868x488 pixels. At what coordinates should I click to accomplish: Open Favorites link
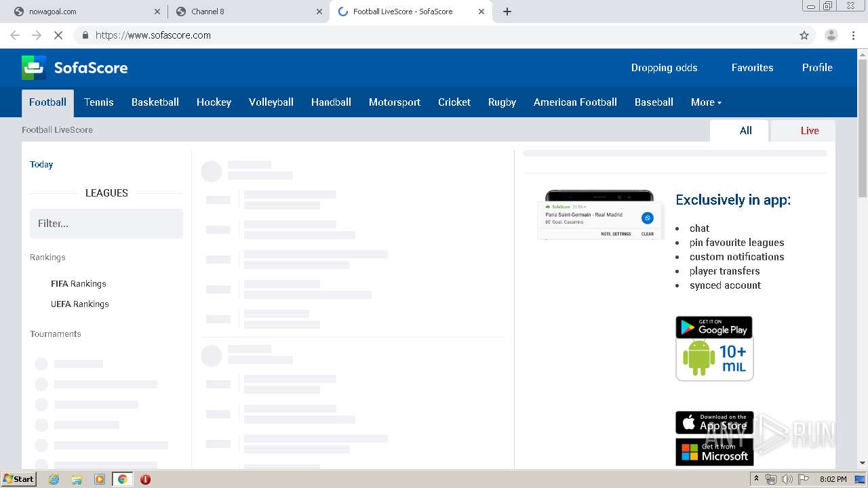click(x=752, y=68)
